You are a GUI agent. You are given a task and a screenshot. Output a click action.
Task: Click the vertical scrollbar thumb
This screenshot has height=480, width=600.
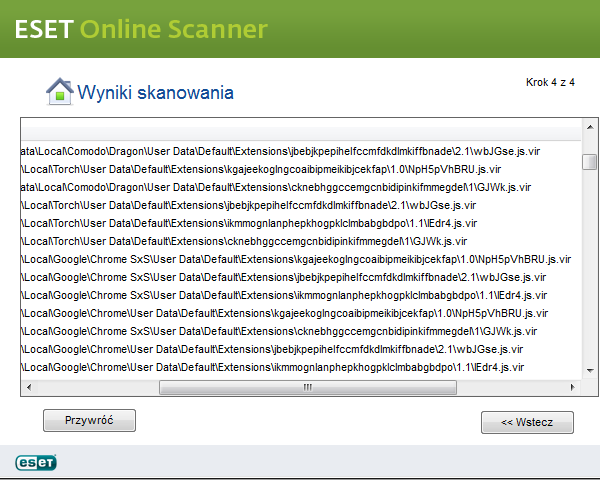(x=590, y=161)
